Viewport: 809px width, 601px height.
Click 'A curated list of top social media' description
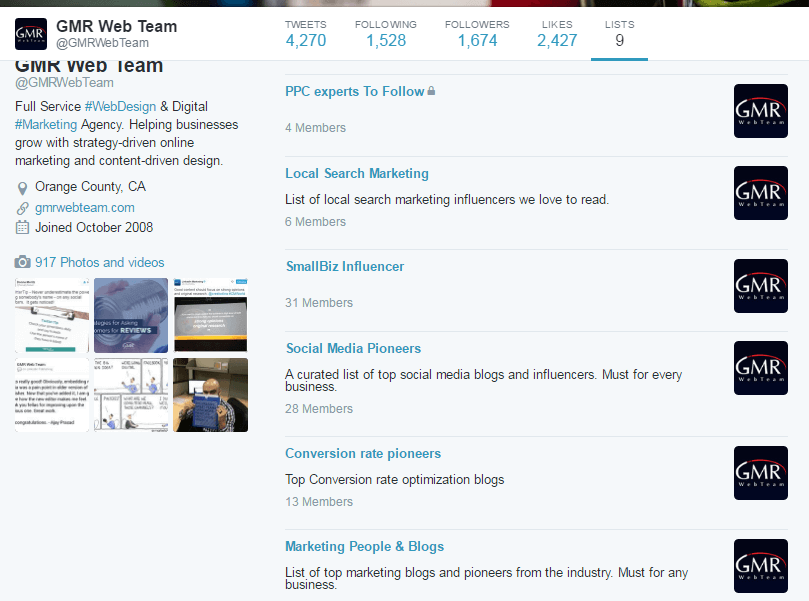point(483,380)
